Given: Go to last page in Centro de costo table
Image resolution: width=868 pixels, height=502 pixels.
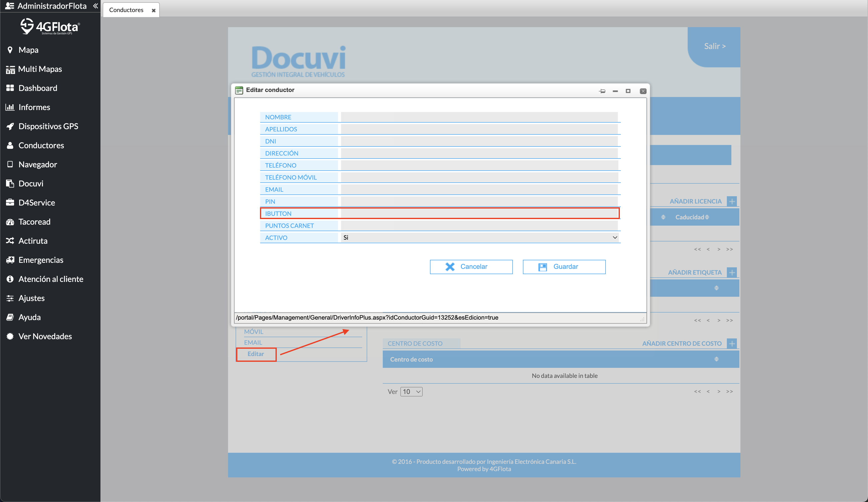Looking at the screenshot, I should point(730,391).
